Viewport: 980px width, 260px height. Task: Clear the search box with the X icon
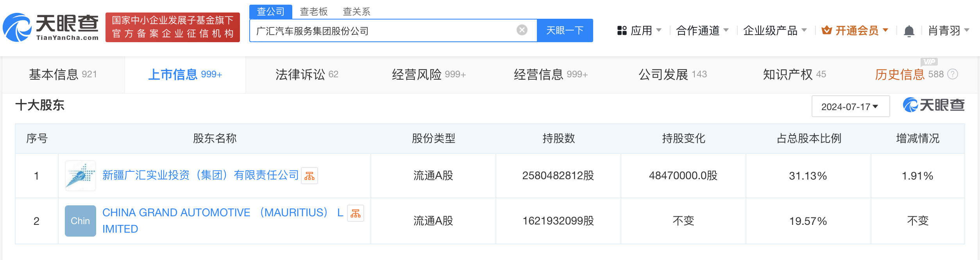522,30
